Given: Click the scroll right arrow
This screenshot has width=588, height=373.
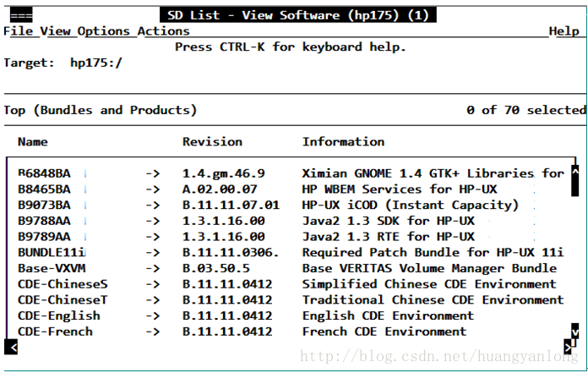Looking at the screenshot, I should tap(568, 347).
